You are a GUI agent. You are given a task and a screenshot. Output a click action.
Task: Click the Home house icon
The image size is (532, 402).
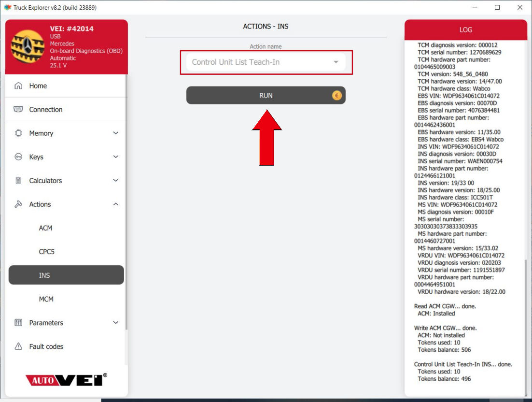(18, 86)
